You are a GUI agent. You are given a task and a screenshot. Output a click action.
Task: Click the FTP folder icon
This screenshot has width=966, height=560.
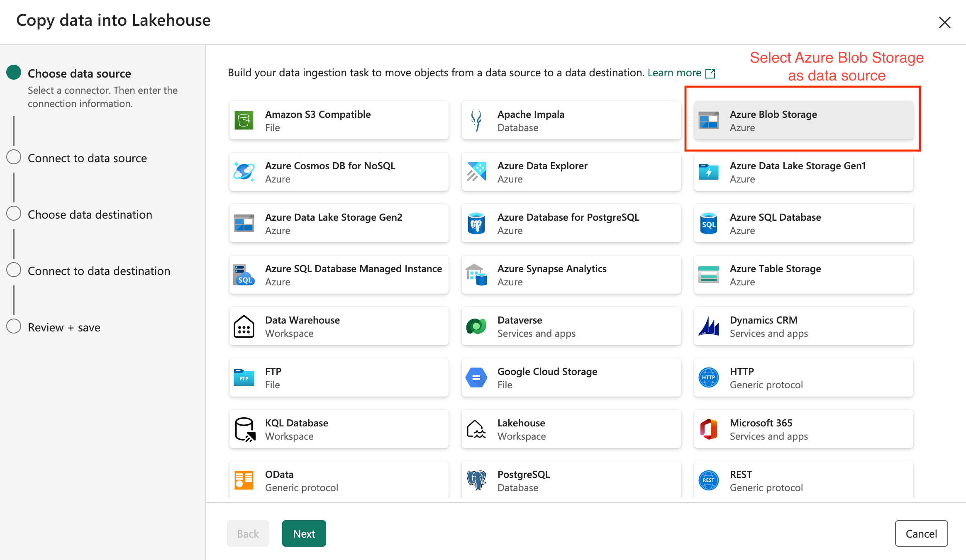[x=244, y=377]
